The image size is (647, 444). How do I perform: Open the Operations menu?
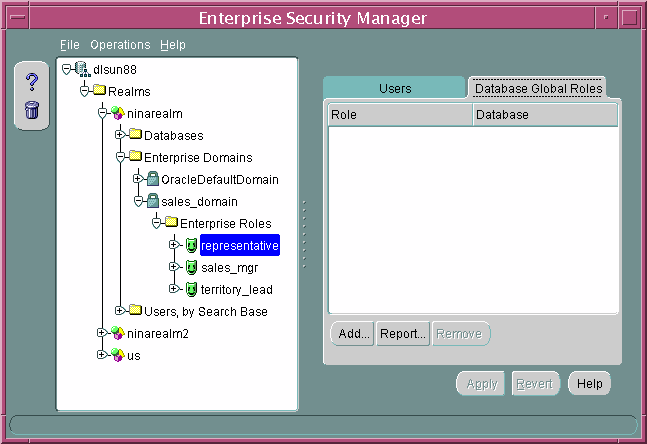point(120,45)
